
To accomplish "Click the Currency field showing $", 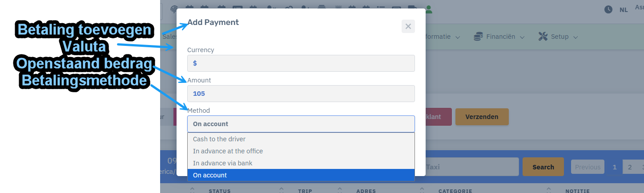I will [301, 63].
